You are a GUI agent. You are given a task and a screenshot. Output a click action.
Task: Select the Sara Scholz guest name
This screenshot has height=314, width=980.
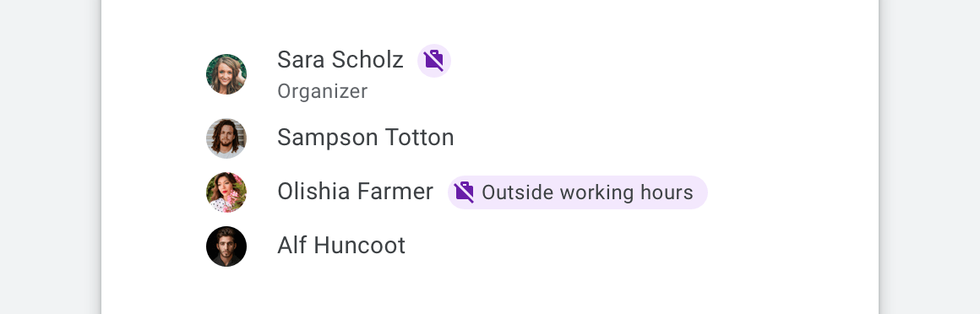(x=340, y=60)
